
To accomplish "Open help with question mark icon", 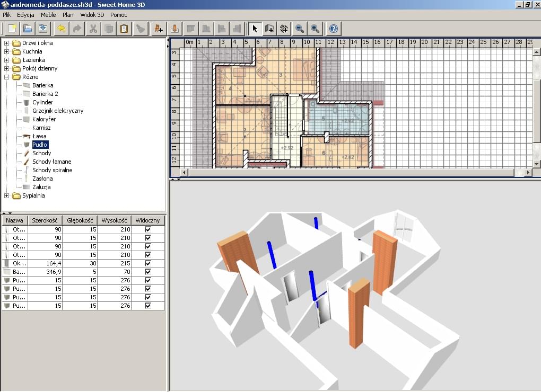I will tap(334, 29).
